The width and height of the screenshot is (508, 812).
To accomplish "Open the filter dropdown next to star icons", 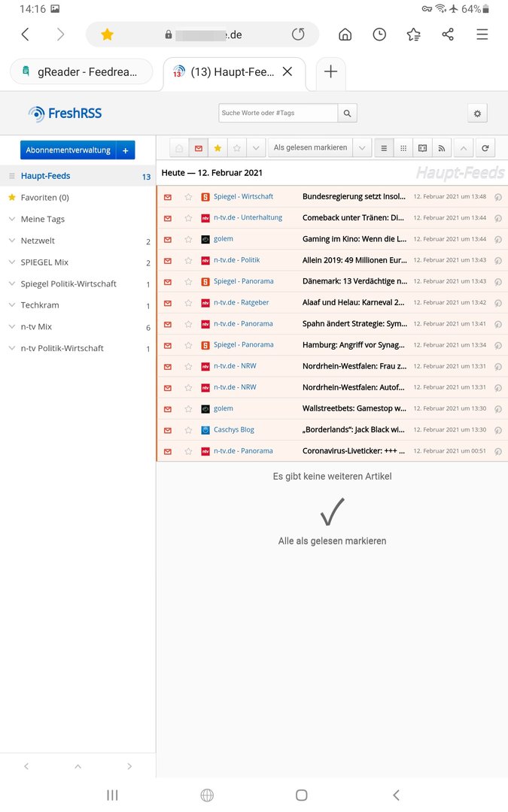I will [x=256, y=148].
